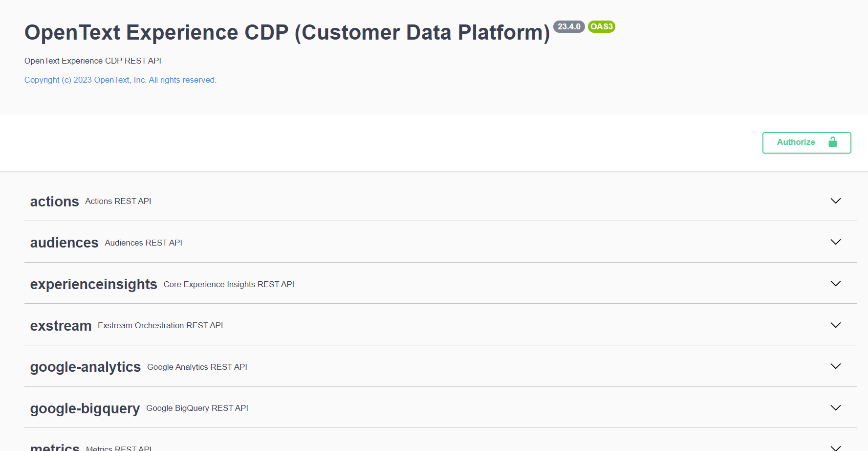Open the google-bigquery tag heading
This screenshot has width=868, height=451.
[85, 408]
